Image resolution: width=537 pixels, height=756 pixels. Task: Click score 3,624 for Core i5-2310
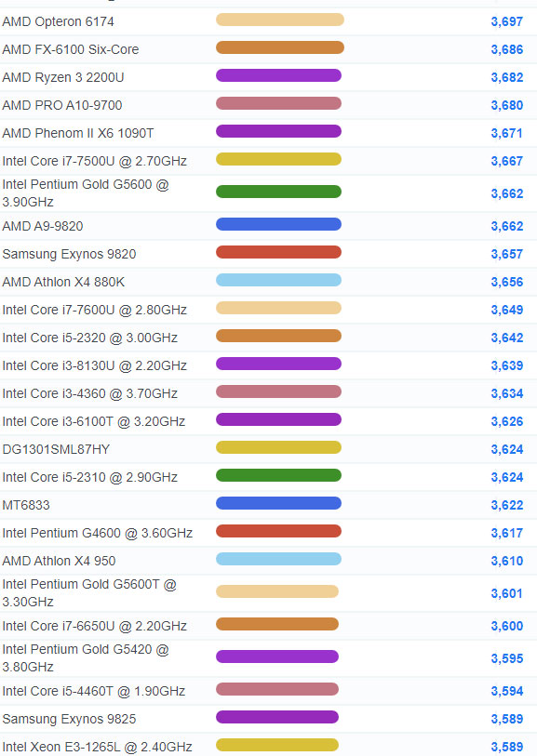(507, 478)
